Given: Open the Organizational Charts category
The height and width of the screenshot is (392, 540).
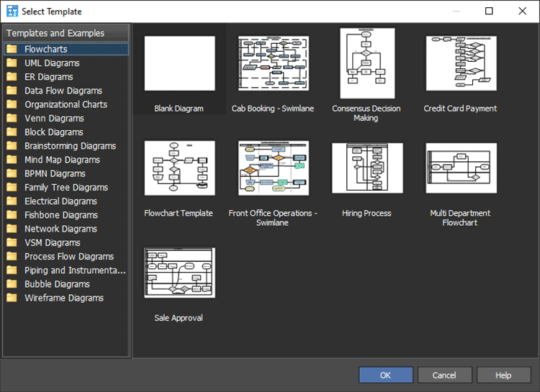Looking at the screenshot, I should (66, 104).
